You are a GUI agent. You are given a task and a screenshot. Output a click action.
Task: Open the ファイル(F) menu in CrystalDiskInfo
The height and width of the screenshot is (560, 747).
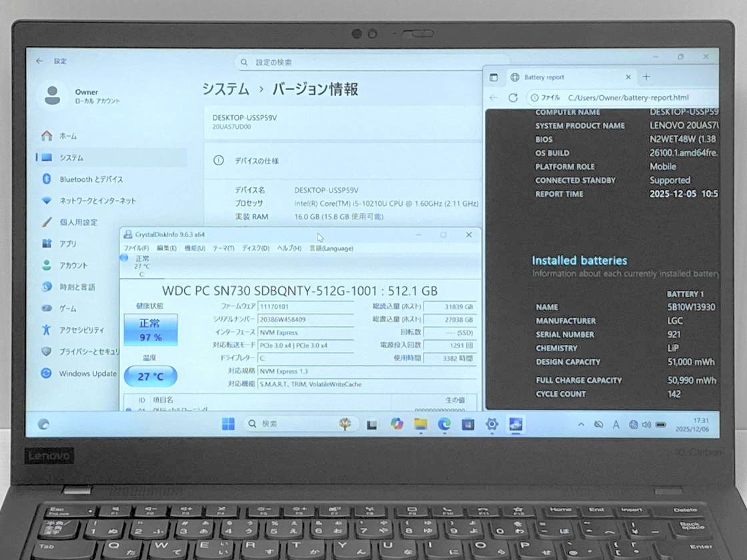tap(136, 248)
